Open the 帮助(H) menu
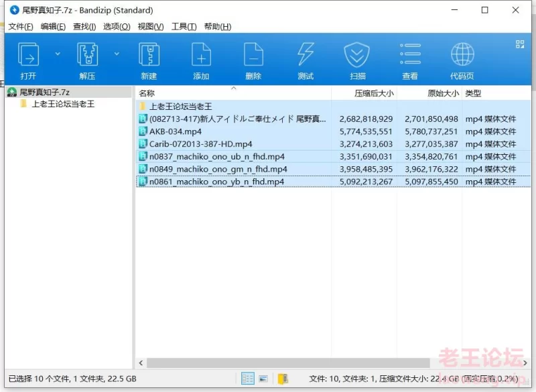The width and height of the screenshot is (536, 392). point(217,26)
